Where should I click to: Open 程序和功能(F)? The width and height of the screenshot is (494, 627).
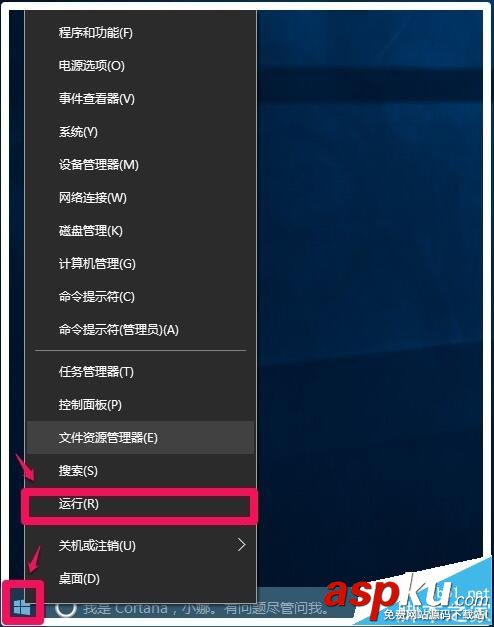click(140, 33)
